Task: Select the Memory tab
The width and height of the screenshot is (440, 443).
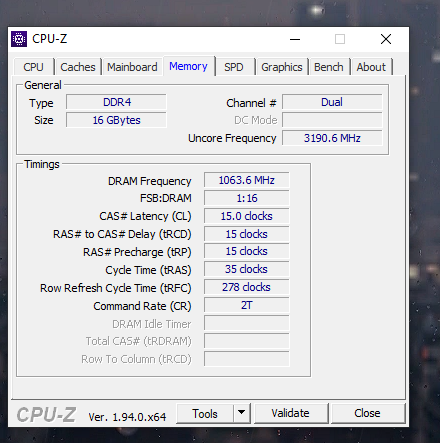Action: pyautogui.click(x=188, y=66)
